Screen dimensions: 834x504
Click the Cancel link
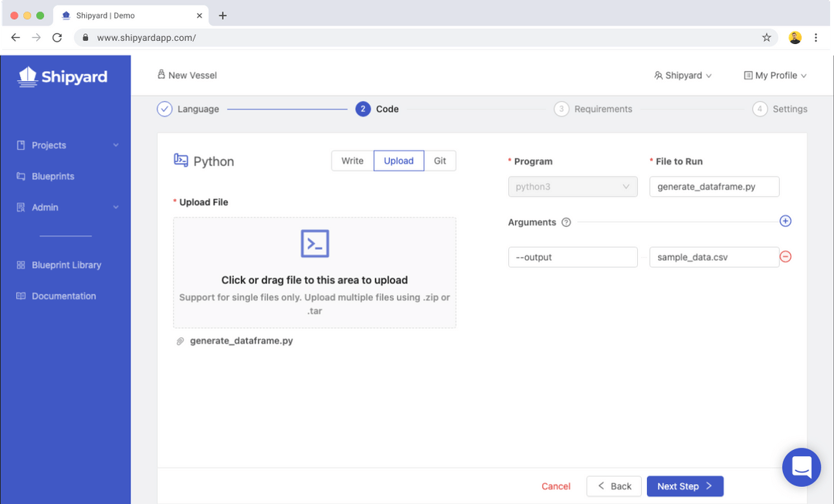pos(556,486)
